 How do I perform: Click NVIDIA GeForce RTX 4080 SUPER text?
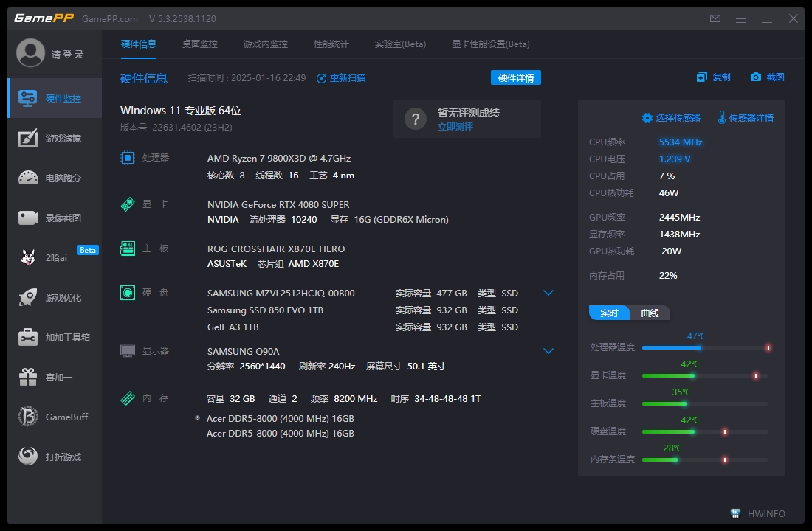point(278,205)
